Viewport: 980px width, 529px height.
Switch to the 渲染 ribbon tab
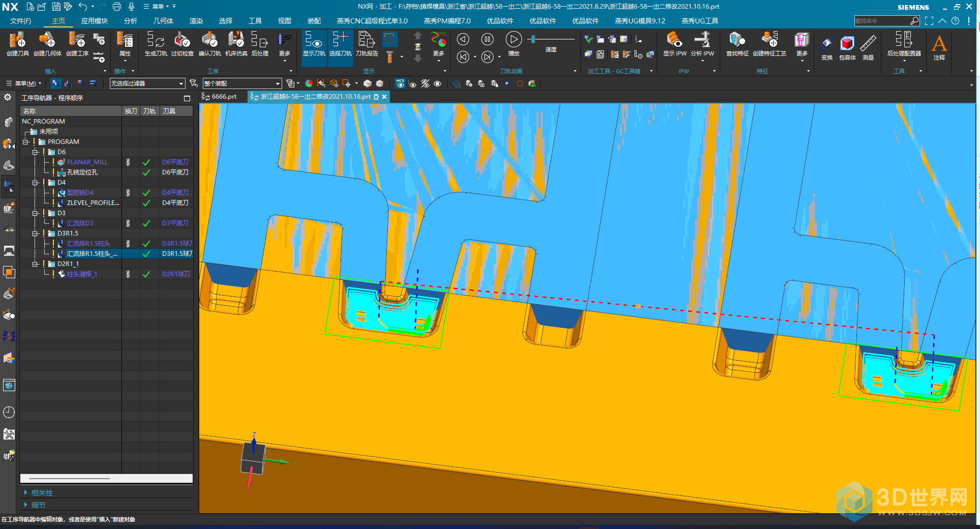coord(196,21)
